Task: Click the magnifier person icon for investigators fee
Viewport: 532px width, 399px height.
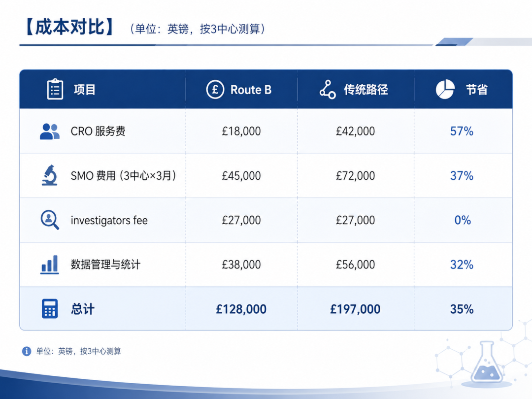Action: pyautogui.click(x=50, y=220)
